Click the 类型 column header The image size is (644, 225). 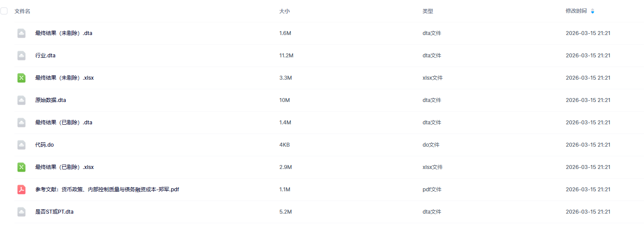click(x=428, y=11)
